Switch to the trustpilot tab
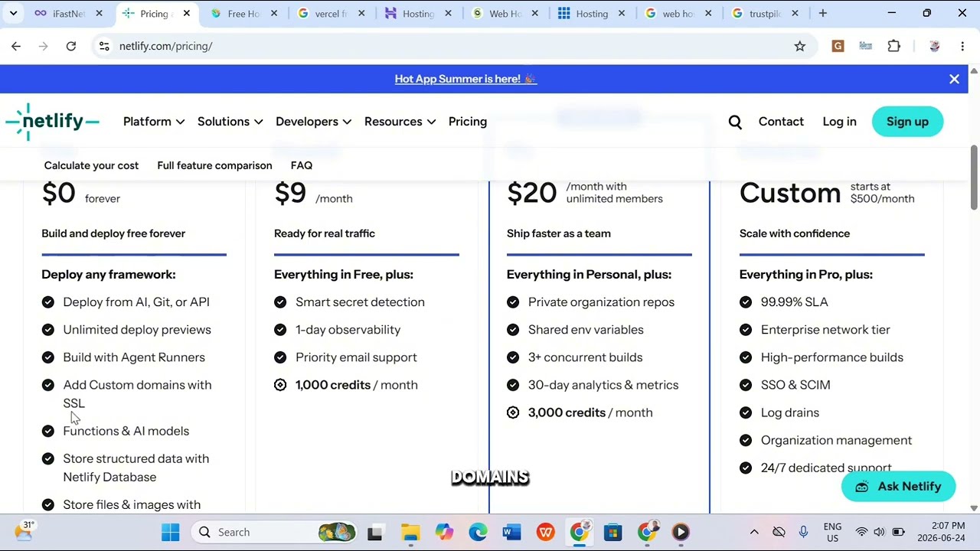 pos(764,13)
